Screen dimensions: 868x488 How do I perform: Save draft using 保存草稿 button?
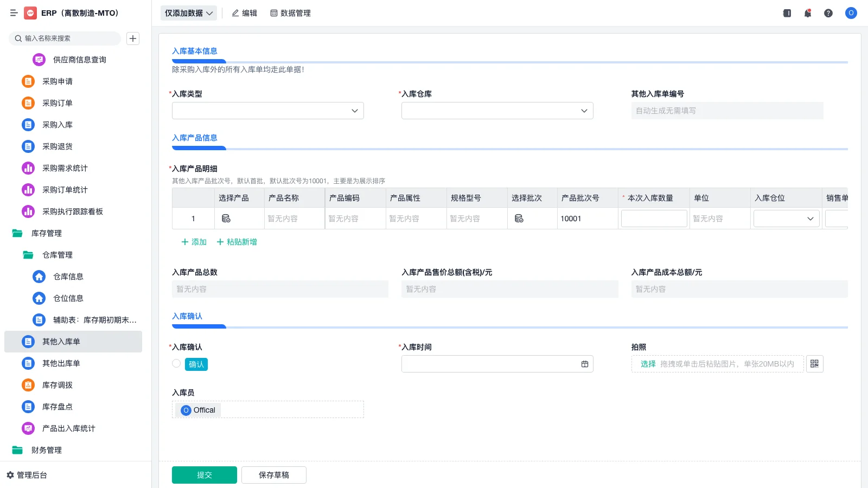273,474
